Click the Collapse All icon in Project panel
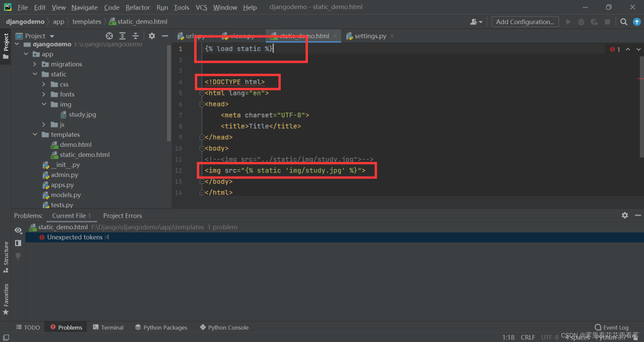 pyautogui.click(x=135, y=36)
